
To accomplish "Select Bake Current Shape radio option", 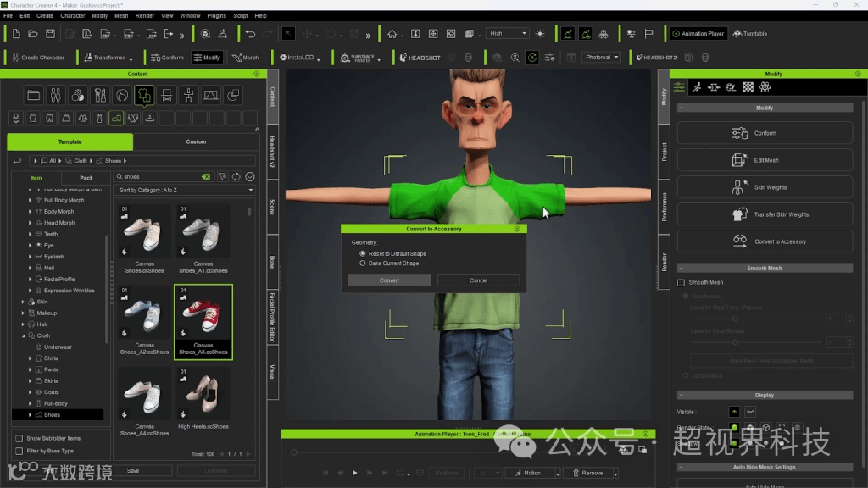I will 363,263.
